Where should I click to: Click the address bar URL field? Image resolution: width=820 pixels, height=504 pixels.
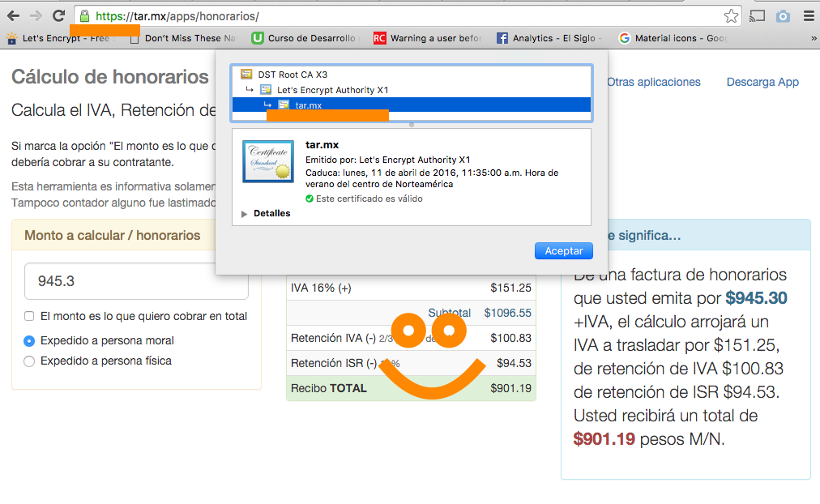click(408, 16)
